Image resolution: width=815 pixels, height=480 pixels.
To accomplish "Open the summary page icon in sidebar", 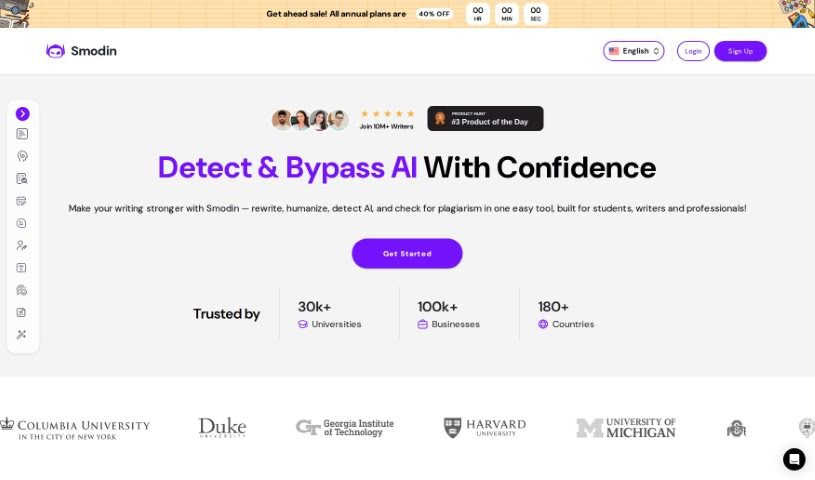I will (x=22, y=313).
